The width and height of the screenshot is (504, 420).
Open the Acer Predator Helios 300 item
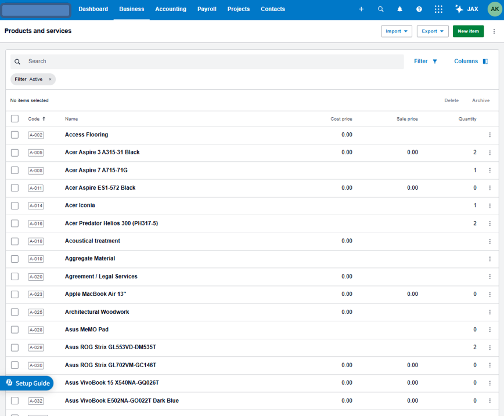[111, 223]
